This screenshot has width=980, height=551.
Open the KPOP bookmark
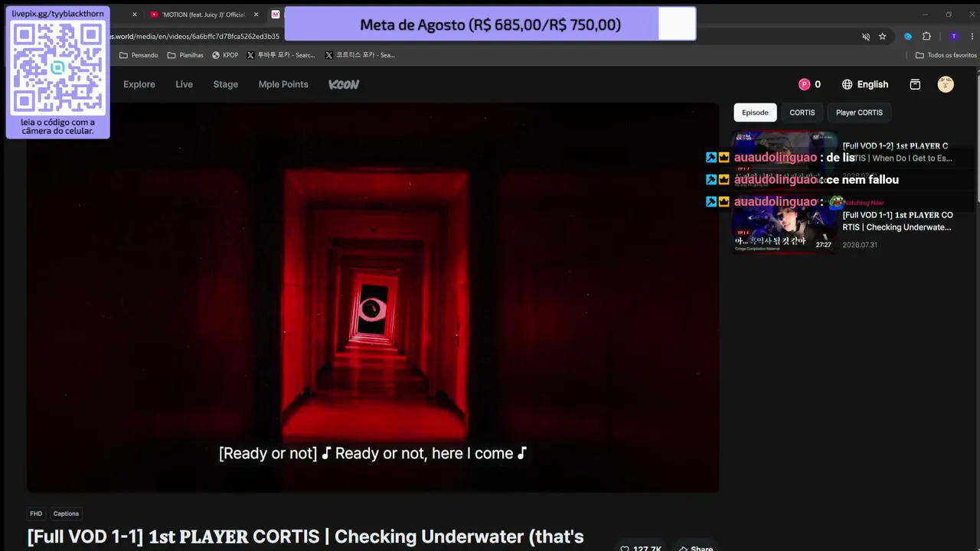225,55
